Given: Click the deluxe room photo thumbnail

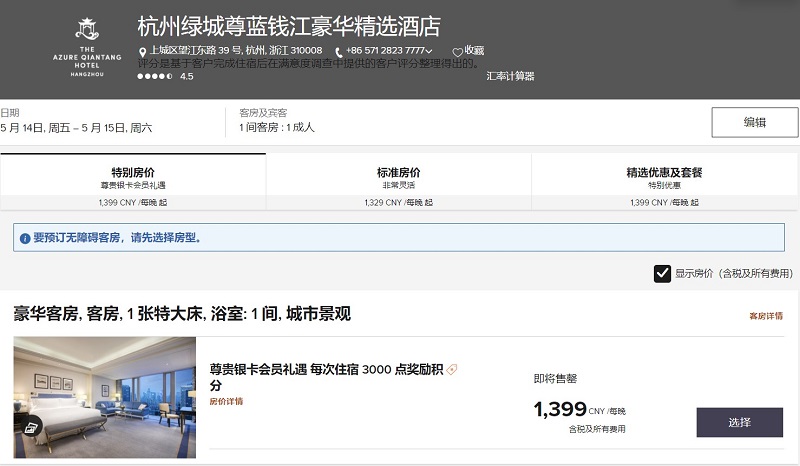Looking at the screenshot, I should tap(105, 397).
